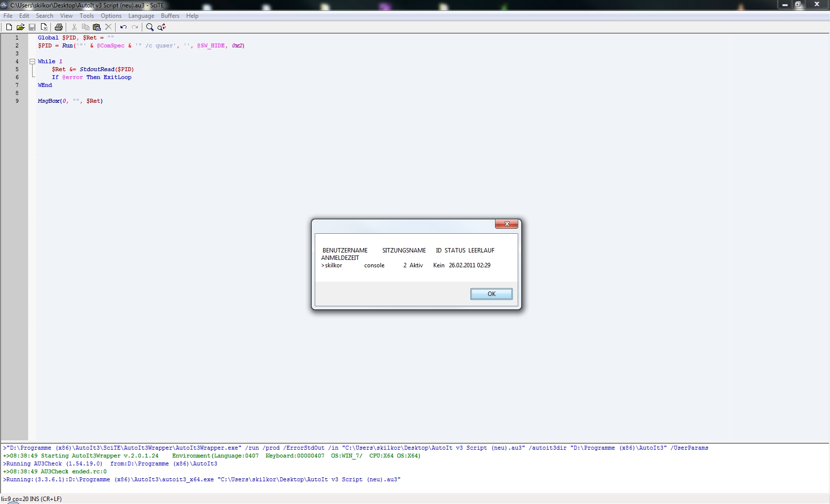This screenshot has width=830, height=504.
Task: Click line number 4 in the margin
Action: (x=17, y=62)
